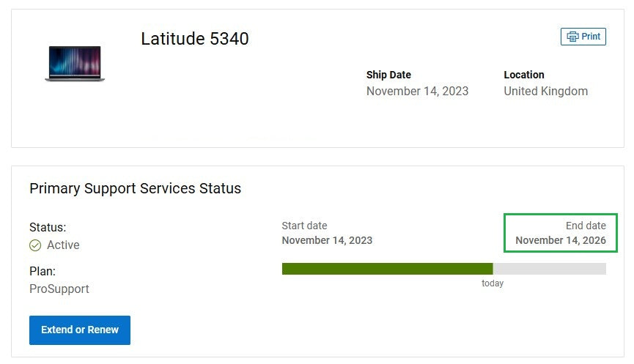
Task: Click the November 14, 2023 ship date value
Action: coord(417,92)
